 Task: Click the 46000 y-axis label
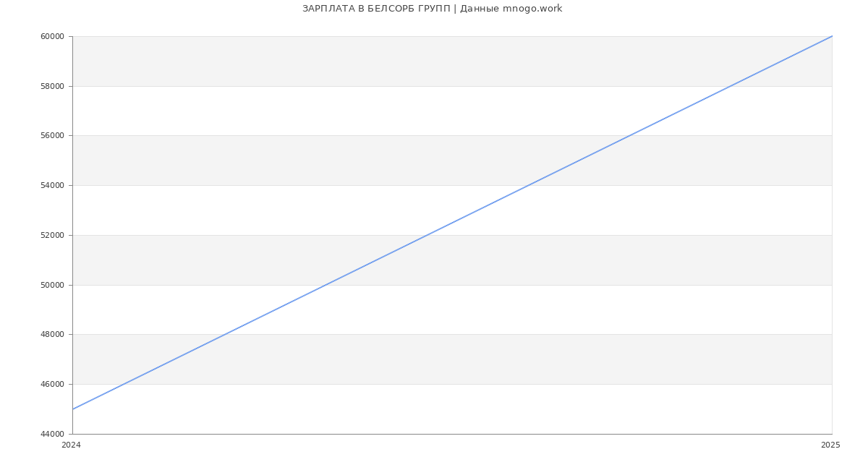click(x=52, y=384)
